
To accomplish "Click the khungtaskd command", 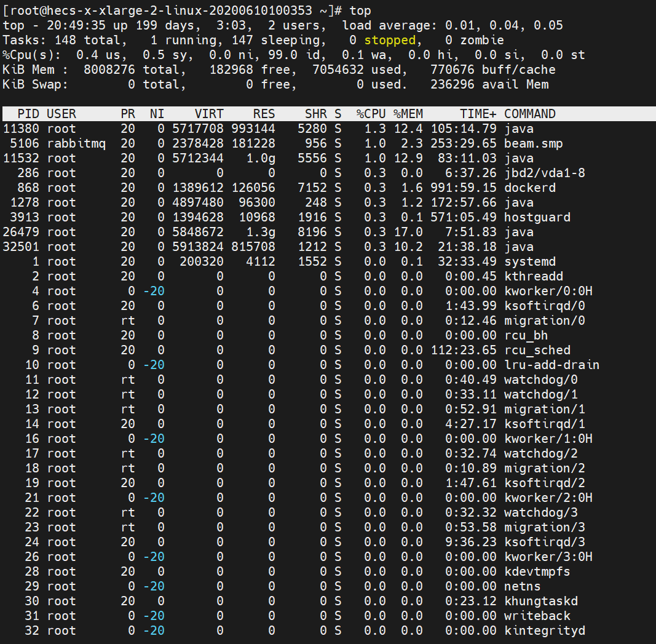I will pos(541,601).
